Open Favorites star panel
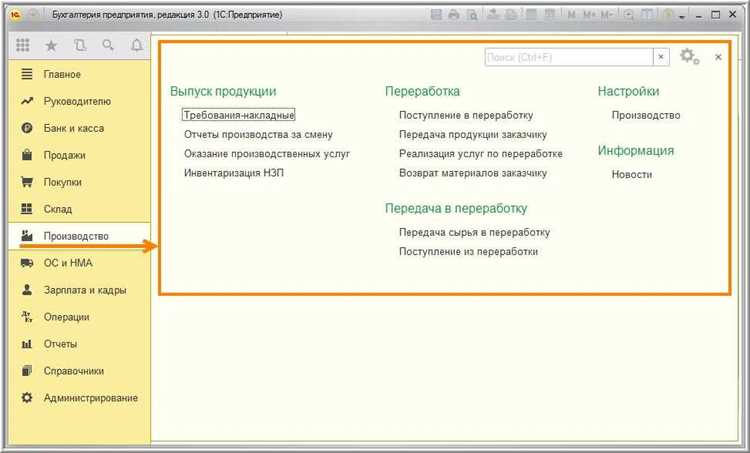Screen dimensions: 750x453 click(51, 46)
